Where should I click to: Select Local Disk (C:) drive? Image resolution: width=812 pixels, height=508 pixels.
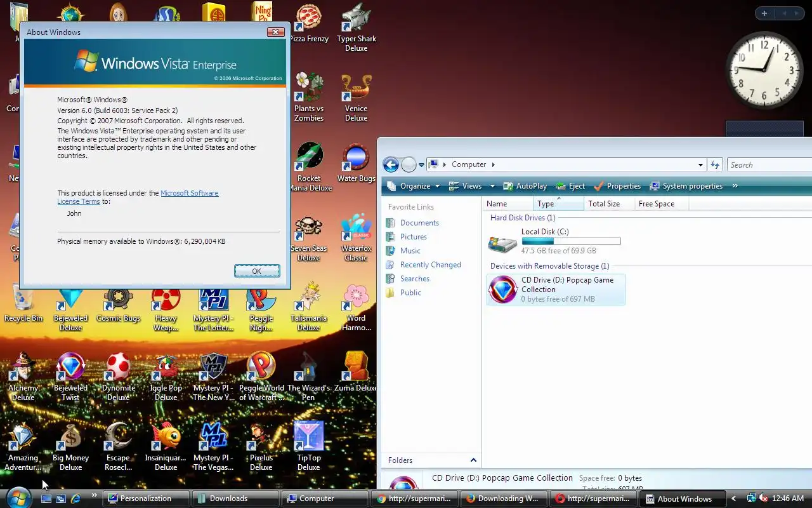pyautogui.click(x=554, y=241)
